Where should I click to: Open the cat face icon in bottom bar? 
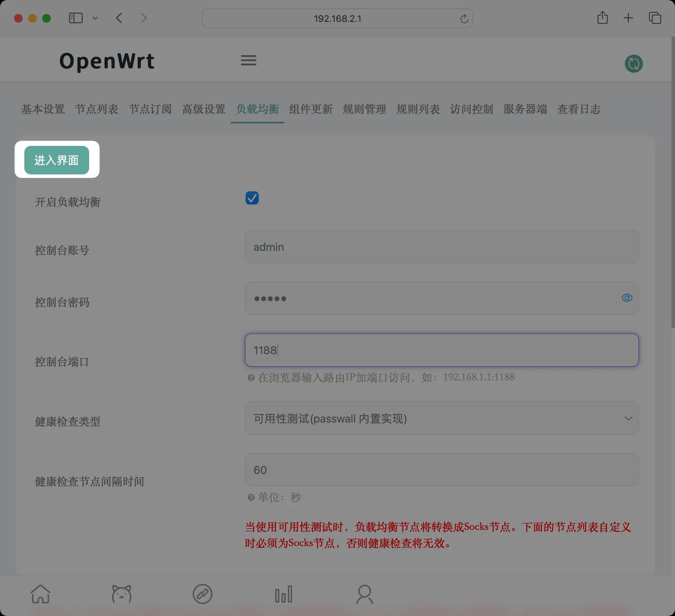[122, 594]
